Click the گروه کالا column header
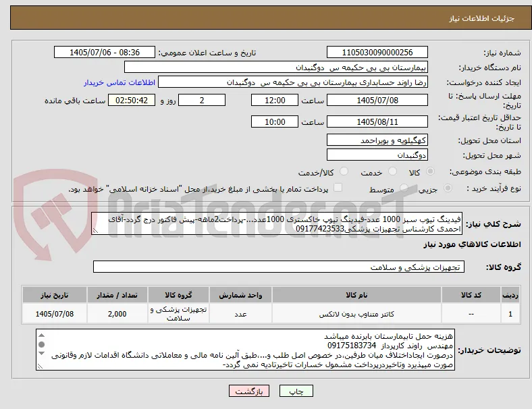The width and height of the screenshot is (532, 409). [x=178, y=295]
